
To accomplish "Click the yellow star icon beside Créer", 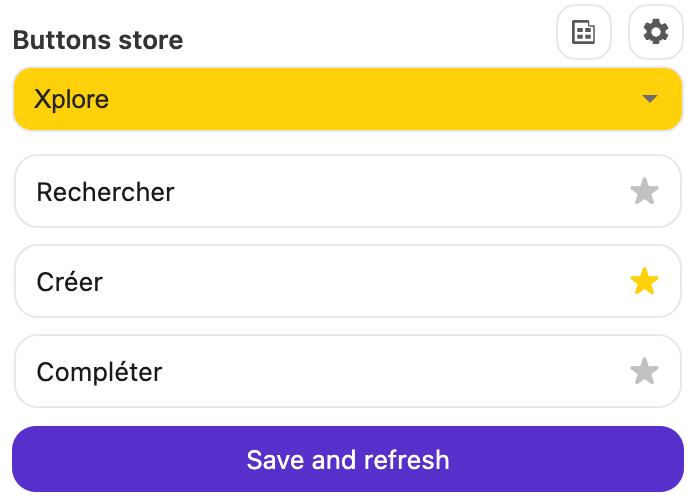I will tap(645, 282).
